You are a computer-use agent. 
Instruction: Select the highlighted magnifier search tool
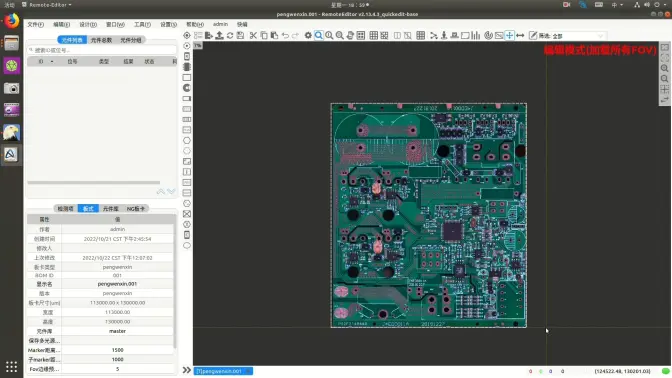pyautogui.click(x=318, y=36)
